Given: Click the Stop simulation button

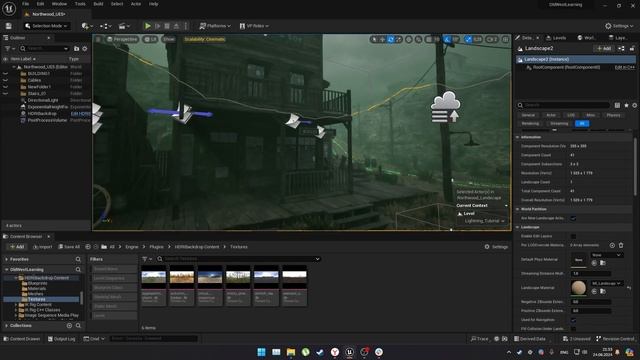Looking at the screenshot, I should coord(167,26).
